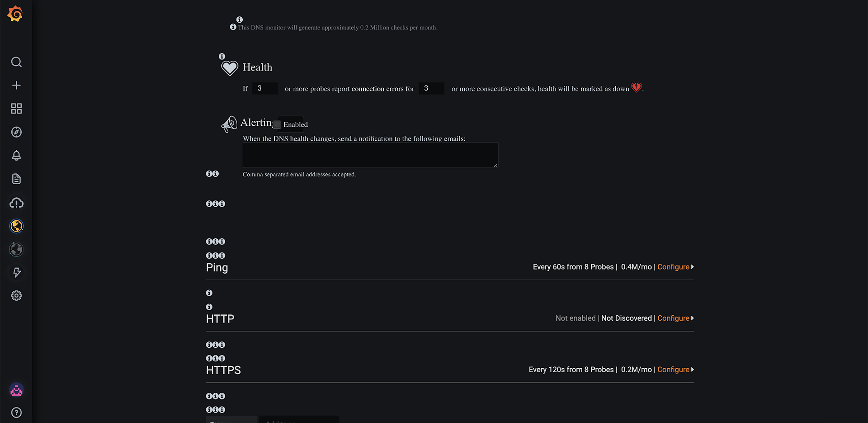868x423 pixels.
Task: Open the cloud alerts sidebar icon
Action: (16, 203)
